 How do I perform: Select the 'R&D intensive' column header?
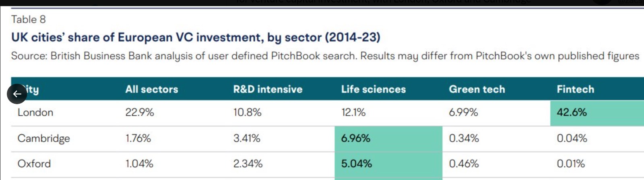coord(268,89)
